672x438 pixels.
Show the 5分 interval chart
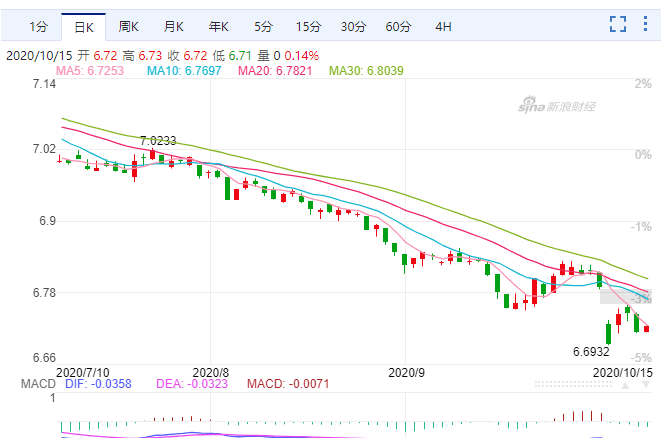coord(262,25)
